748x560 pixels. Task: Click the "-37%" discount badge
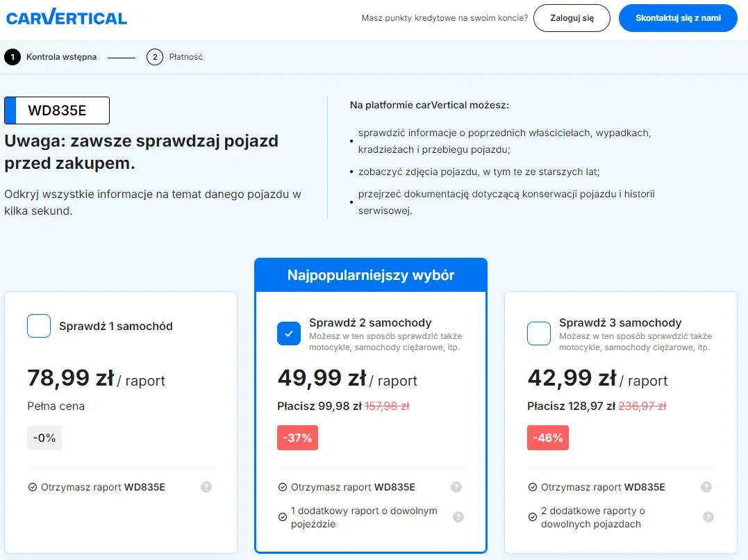pos(297,438)
